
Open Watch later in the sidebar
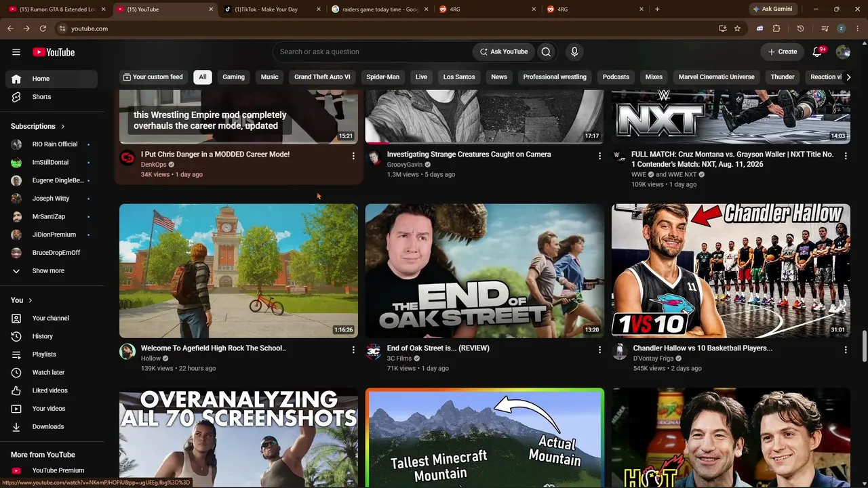(x=52, y=372)
